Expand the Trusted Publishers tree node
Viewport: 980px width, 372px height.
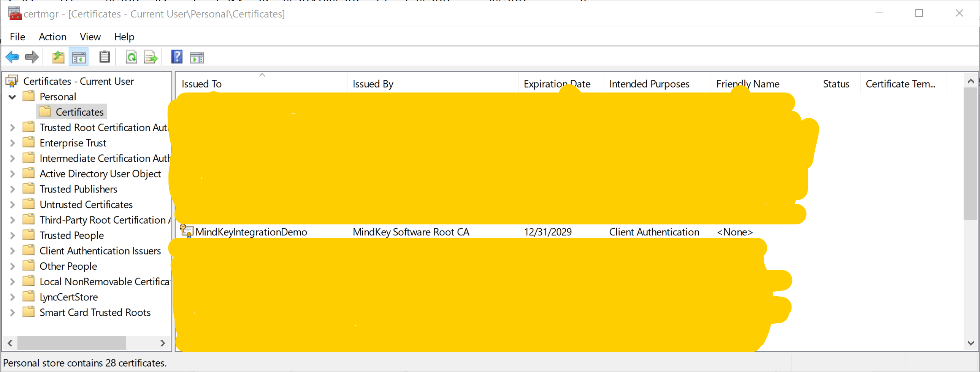(13, 190)
